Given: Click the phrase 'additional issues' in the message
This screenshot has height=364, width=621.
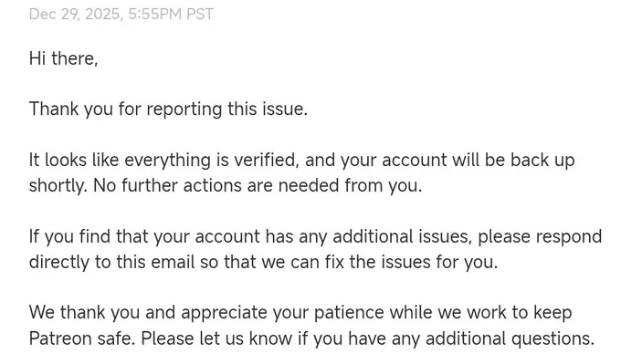Looking at the screenshot, I should point(402,236).
